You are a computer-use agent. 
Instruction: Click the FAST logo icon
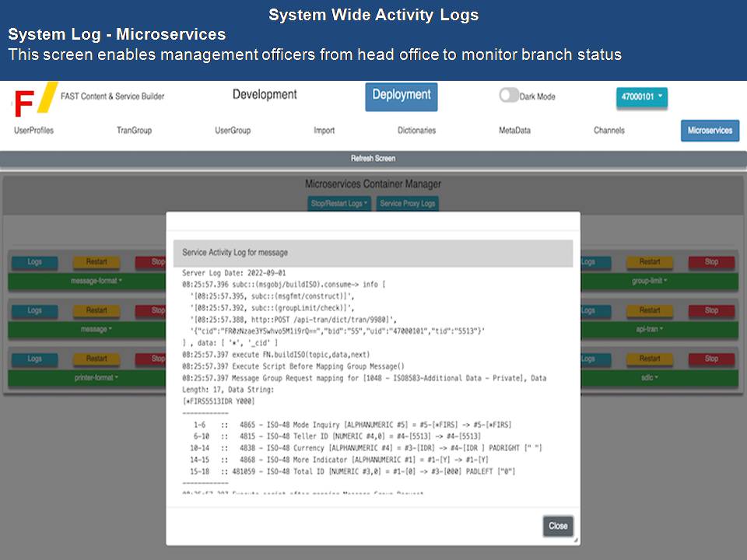34,99
